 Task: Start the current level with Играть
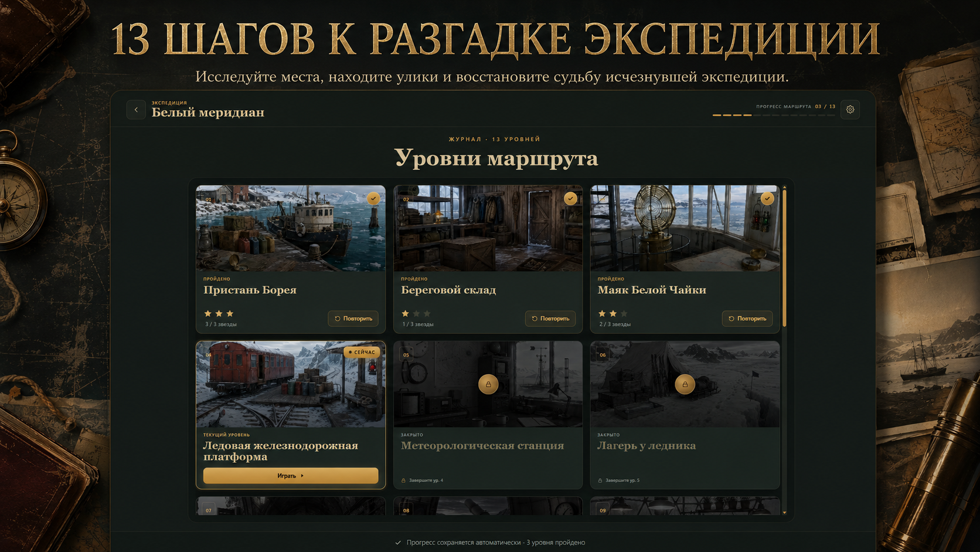click(291, 476)
